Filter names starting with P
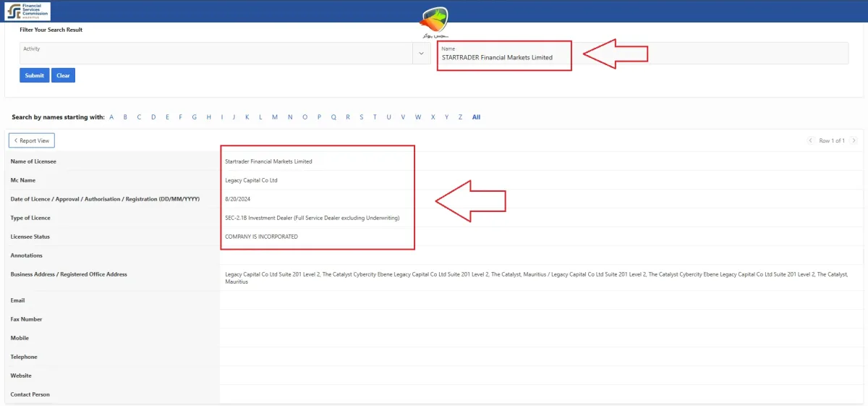This screenshot has width=868, height=406. click(320, 117)
